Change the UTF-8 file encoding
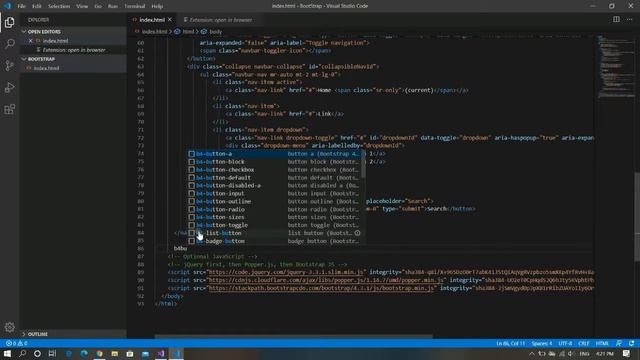 (565, 343)
